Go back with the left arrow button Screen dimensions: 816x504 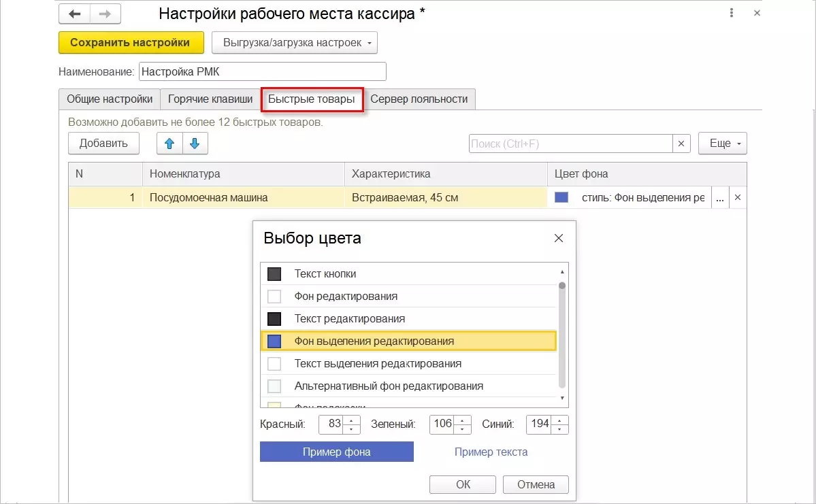[74, 14]
